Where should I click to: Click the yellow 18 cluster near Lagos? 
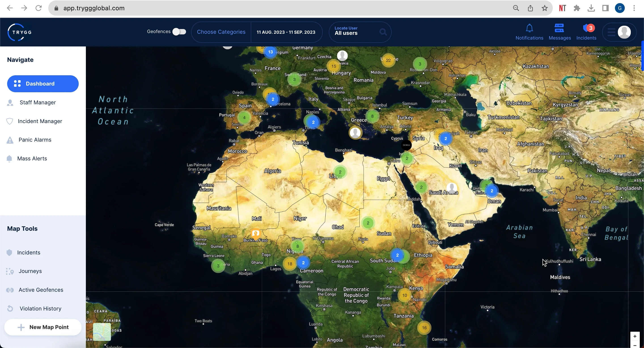coord(290,264)
